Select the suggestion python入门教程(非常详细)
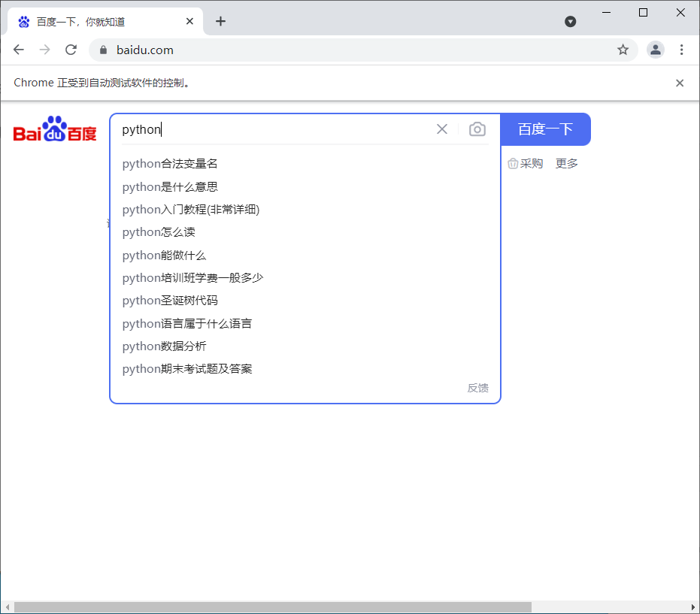This screenshot has height=614, width=700. [192, 209]
